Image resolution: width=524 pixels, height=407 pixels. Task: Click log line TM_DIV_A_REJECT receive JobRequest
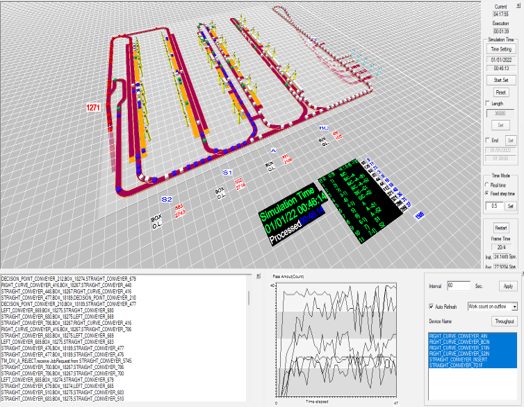[66, 361]
